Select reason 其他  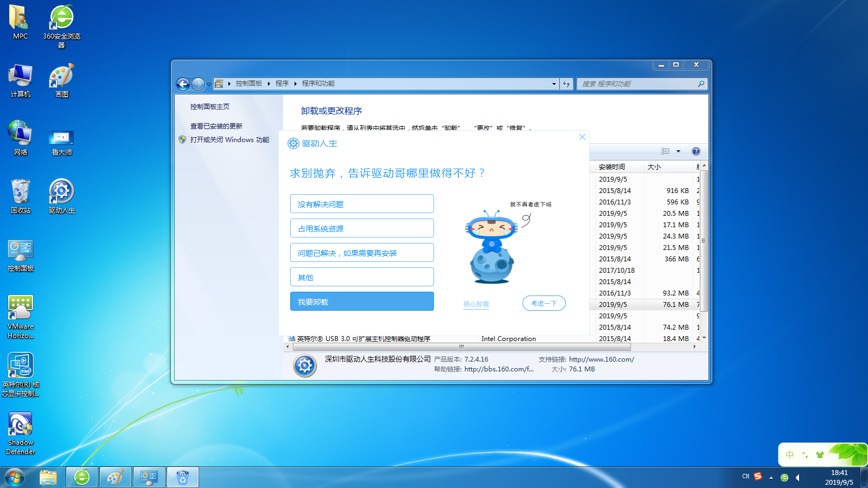(362, 277)
